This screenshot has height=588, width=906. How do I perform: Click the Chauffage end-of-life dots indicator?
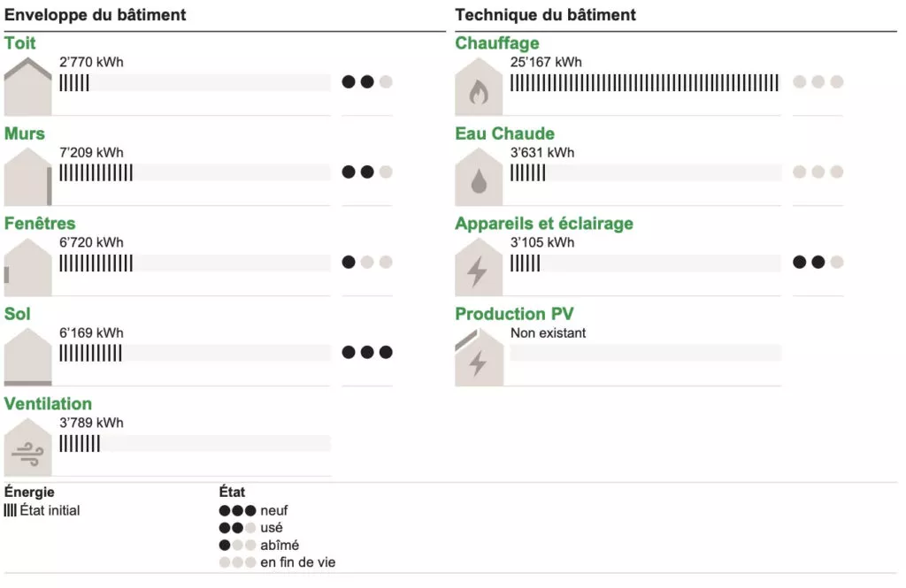(818, 82)
